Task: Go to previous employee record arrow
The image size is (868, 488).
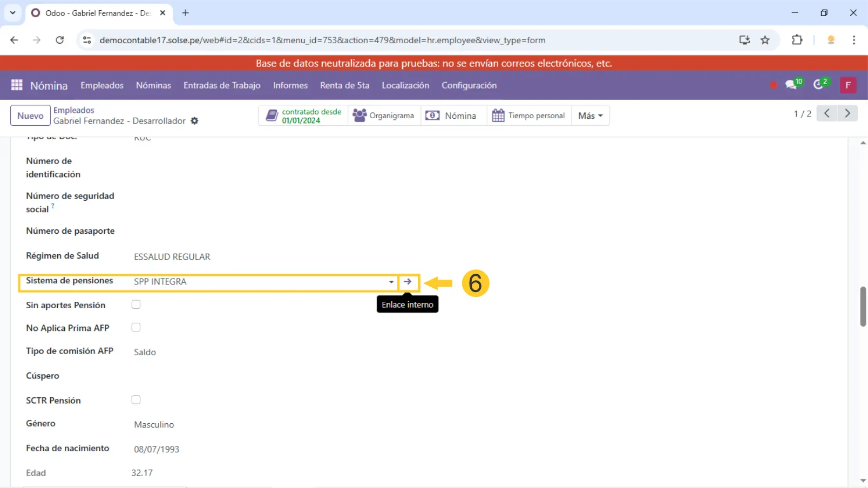Action: point(826,113)
